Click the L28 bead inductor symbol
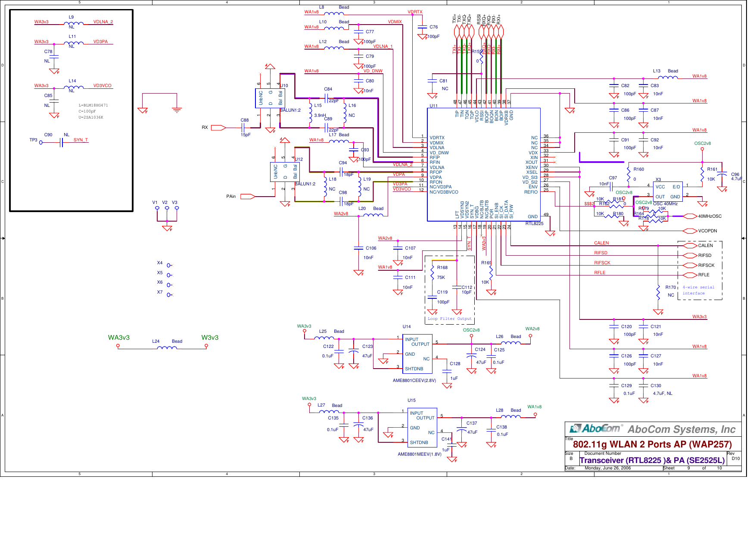756x535 pixels. point(511,416)
